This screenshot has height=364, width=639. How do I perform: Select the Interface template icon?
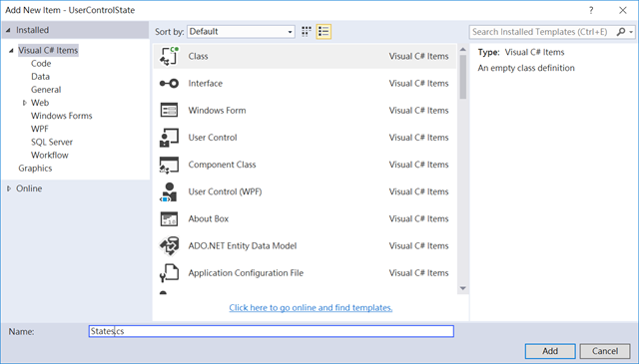point(169,84)
